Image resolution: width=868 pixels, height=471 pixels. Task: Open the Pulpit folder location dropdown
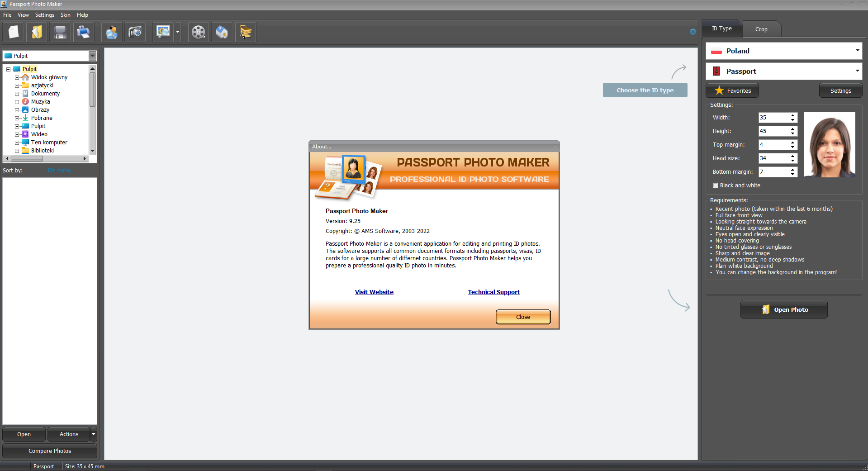pos(92,56)
